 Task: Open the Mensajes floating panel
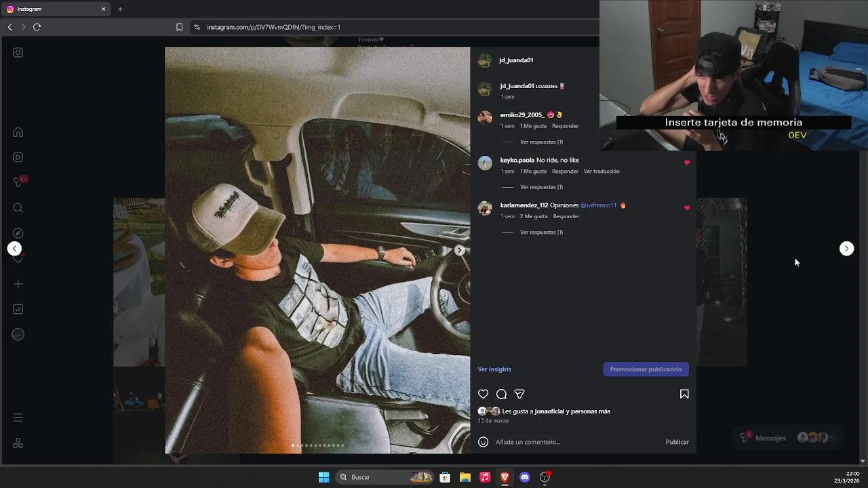point(787,438)
